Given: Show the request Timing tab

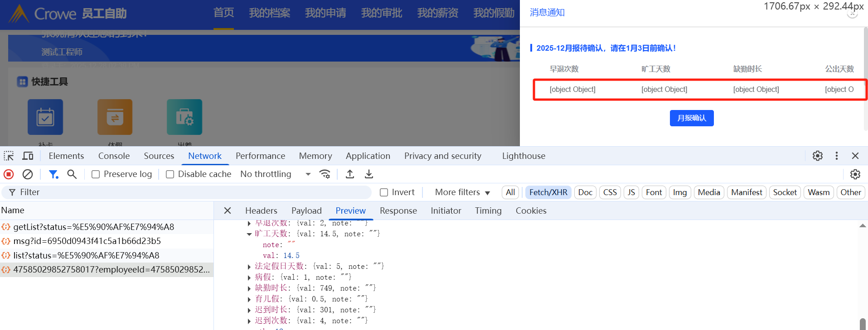Looking at the screenshot, I should point(488,211).
